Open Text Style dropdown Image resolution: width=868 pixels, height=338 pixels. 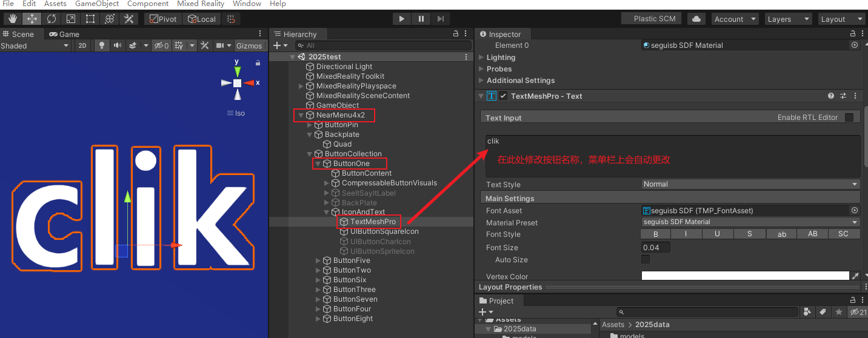click(x=751, y=184)
